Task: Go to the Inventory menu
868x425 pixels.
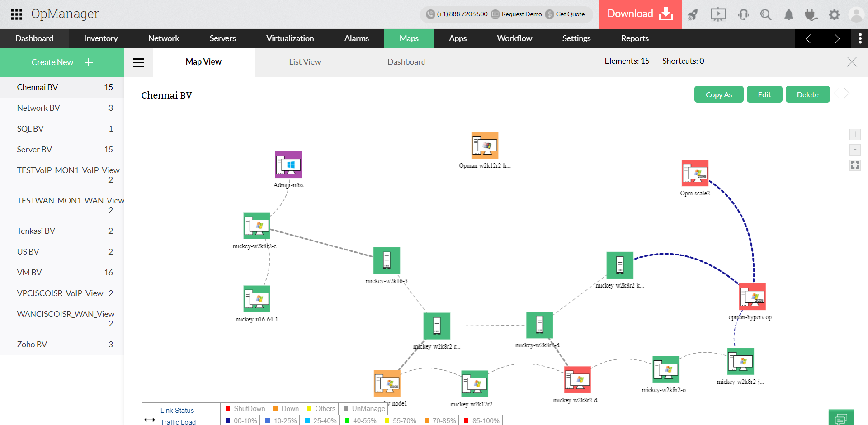Action: point(101,38)
